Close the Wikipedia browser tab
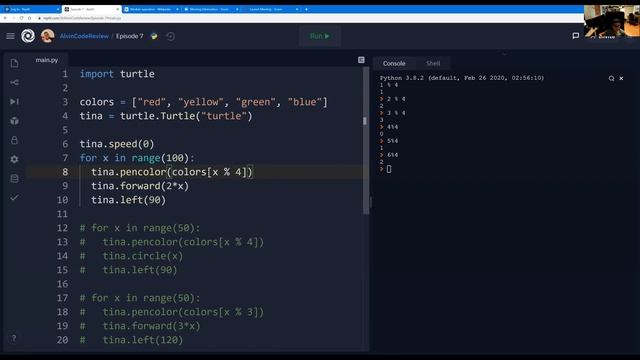This screenshot has width=640, height=360. [177, 9]
